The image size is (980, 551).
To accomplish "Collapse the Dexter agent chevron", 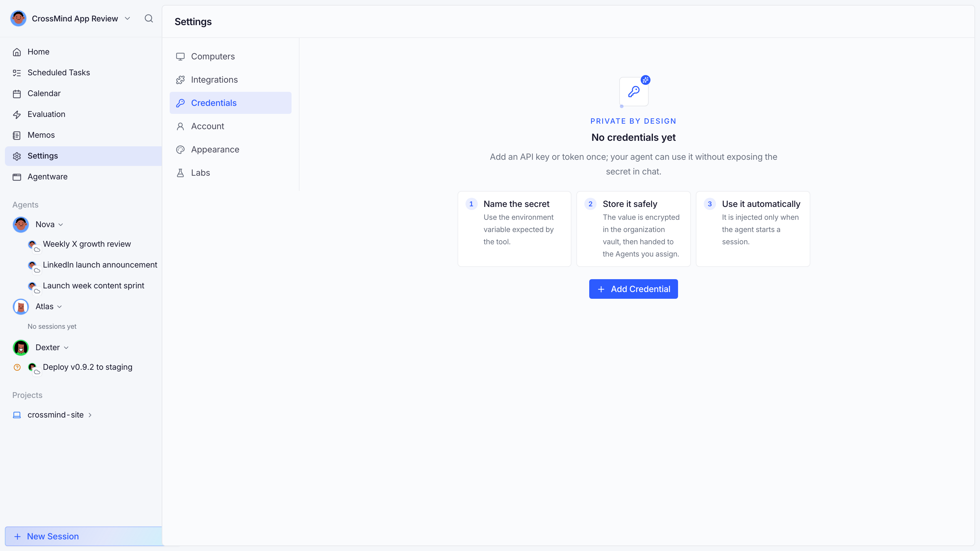I will [x=66, y=348].
